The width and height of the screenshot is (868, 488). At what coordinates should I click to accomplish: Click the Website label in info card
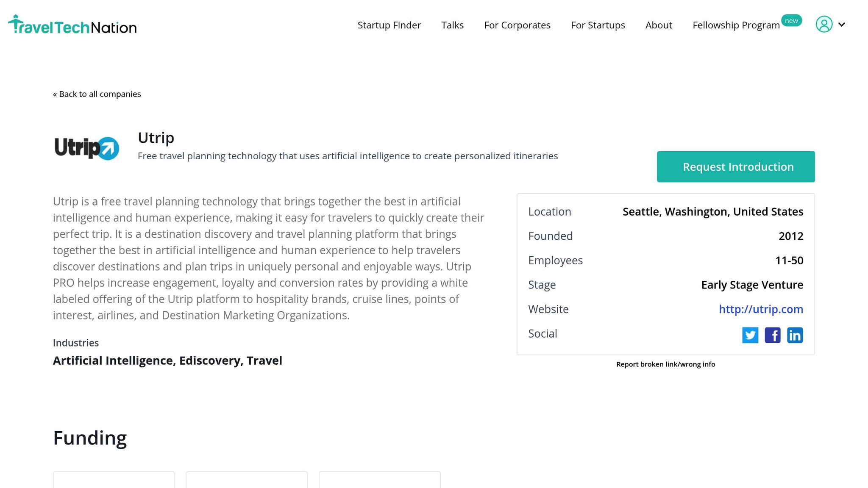coord(548,309)
